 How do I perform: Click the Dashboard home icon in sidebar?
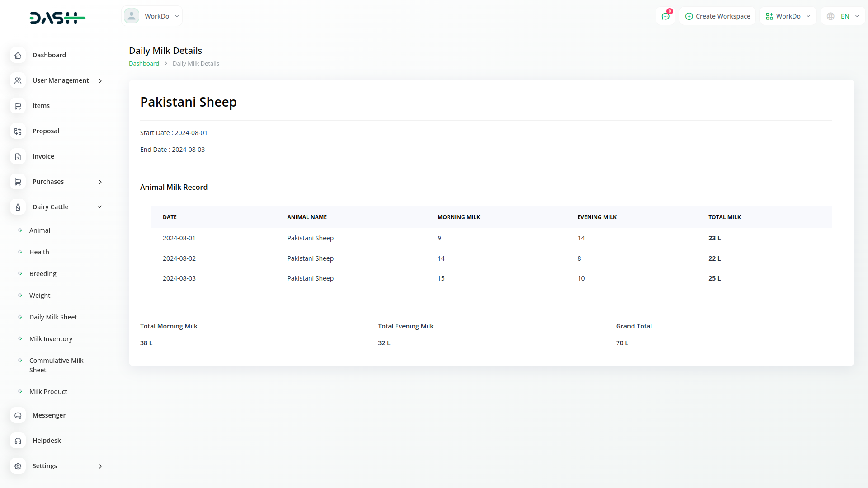point(18,55)
